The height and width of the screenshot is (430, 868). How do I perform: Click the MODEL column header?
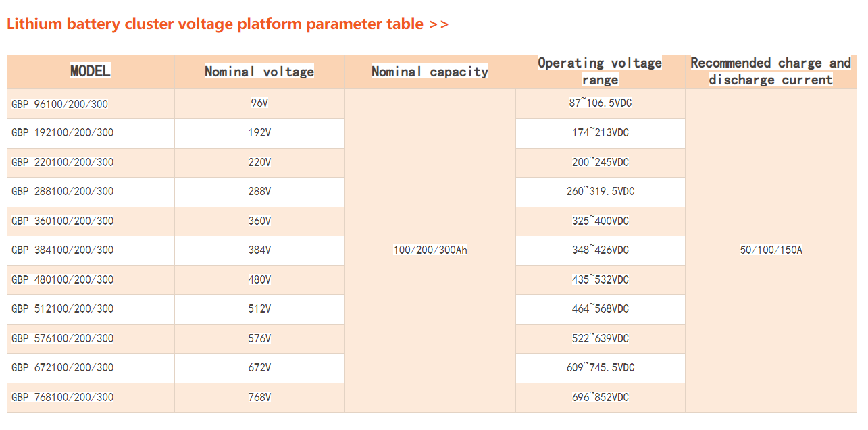tap(90, 71)
